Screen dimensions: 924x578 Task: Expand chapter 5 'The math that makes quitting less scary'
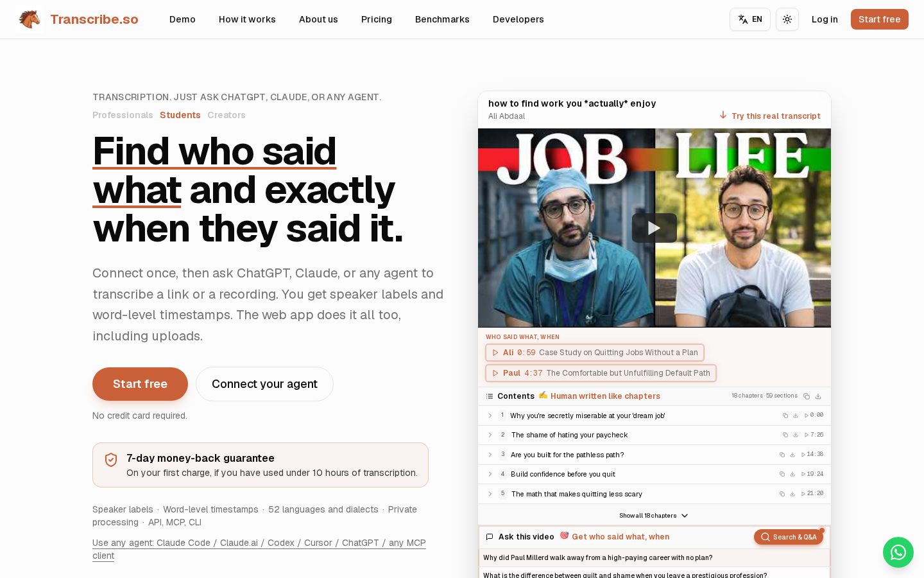[490, 494]
